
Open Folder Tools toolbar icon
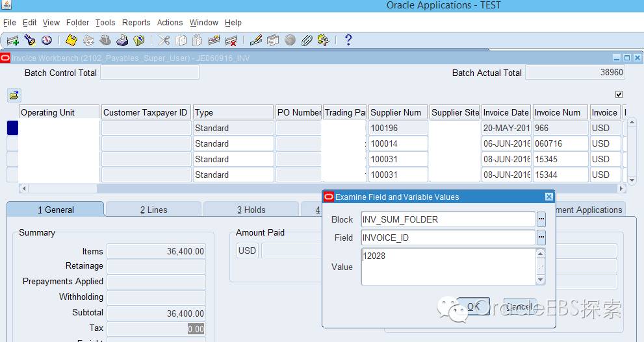tap(323, 40)
